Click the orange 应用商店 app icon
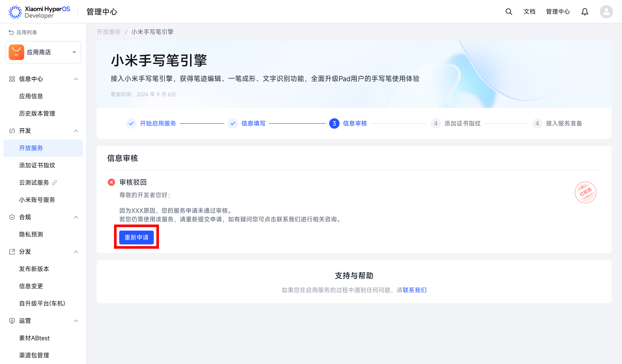This screenshot has width=622, height=364. pos(16,52)
